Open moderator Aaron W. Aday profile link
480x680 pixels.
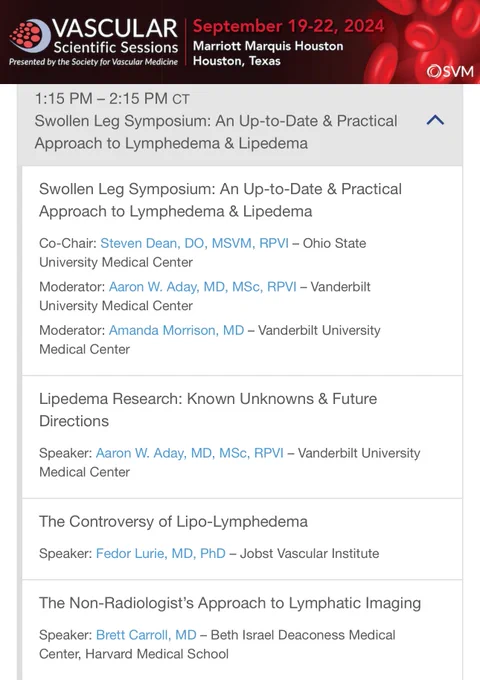(x=202, y=287)
